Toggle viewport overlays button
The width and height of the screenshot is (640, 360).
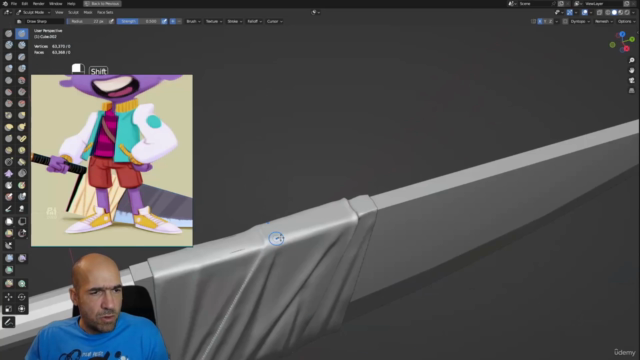585,12
